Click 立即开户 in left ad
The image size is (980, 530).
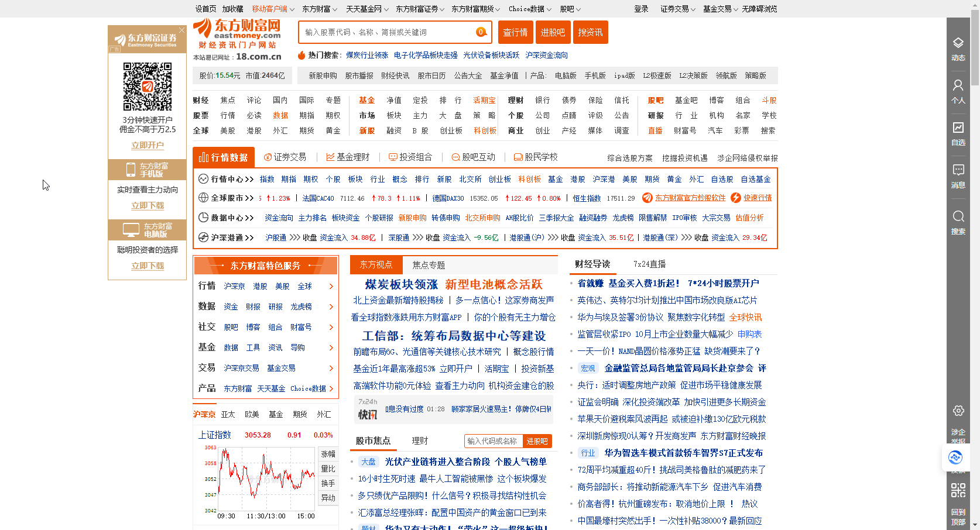click(148, 145)
